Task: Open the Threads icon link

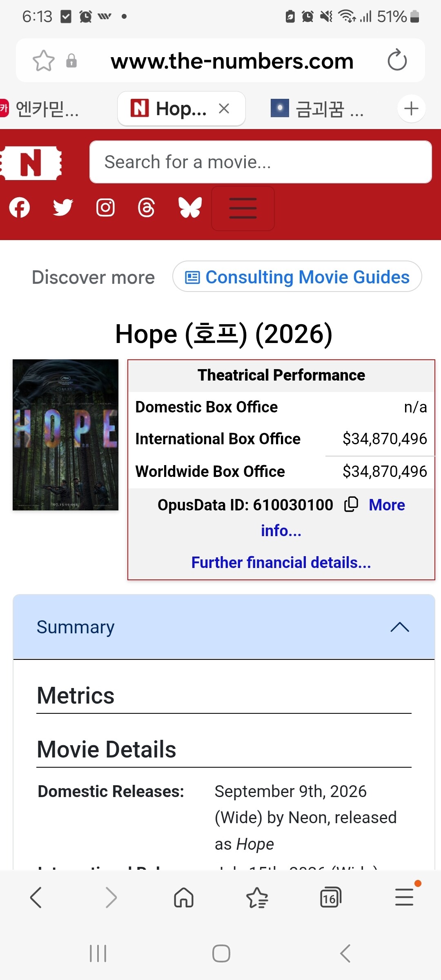Action: [146, 207]
